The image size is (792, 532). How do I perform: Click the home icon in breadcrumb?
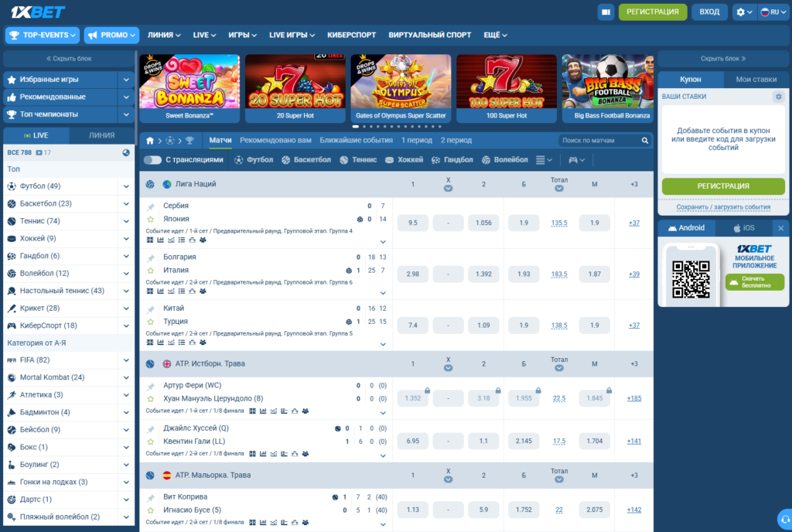pyautogui.click(x=150, y=140)
